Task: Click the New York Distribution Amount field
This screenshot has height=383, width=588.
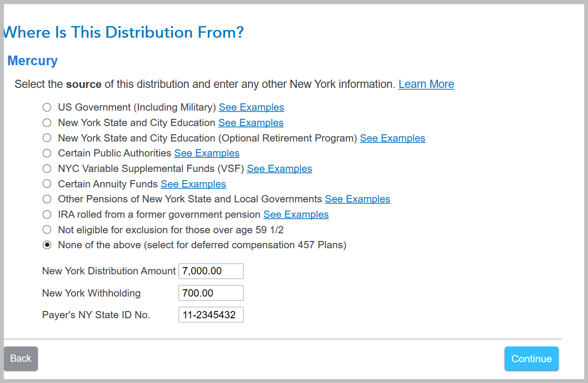Action: [x=211, y=271]
